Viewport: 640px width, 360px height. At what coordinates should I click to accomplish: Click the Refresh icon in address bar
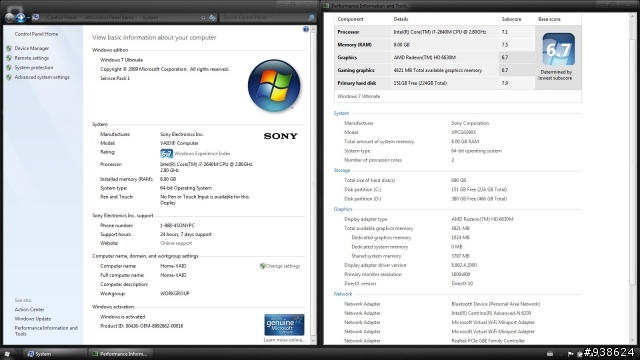tap(212, 18)
